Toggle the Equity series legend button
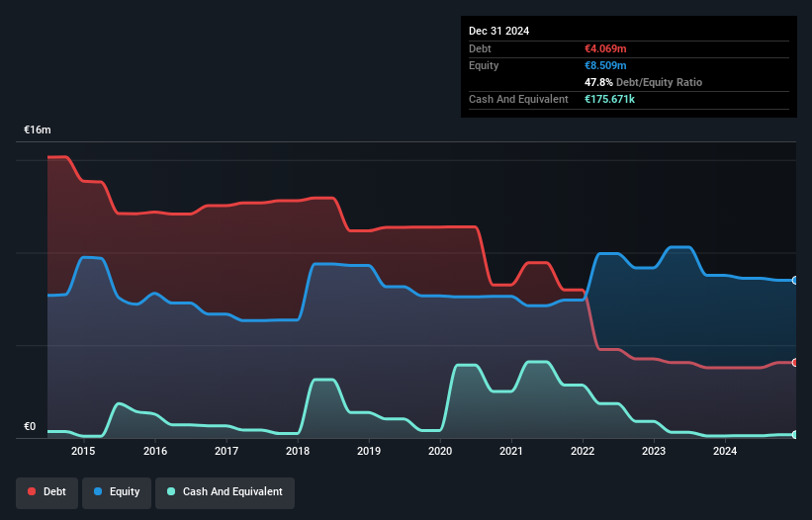Viewport: 812px width, 520px height. 117,492
